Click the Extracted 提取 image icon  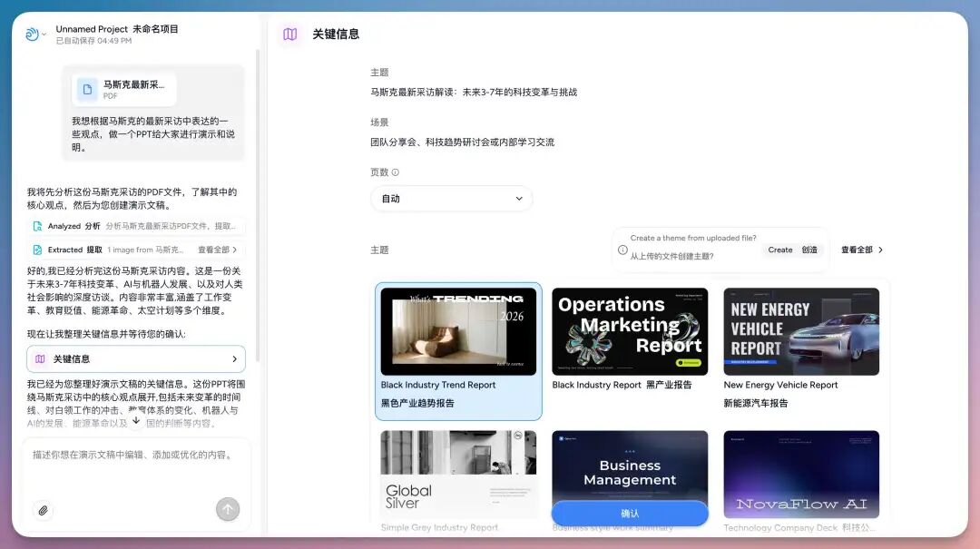coord(37,249)
